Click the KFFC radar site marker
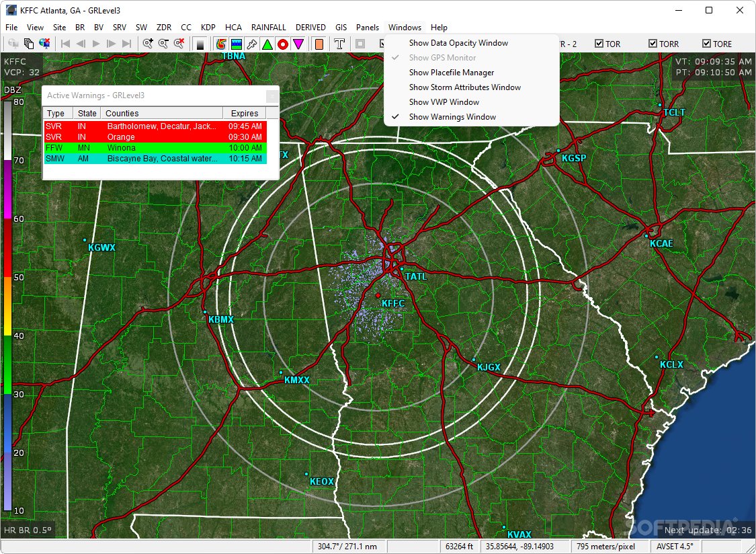 [378, 295]
